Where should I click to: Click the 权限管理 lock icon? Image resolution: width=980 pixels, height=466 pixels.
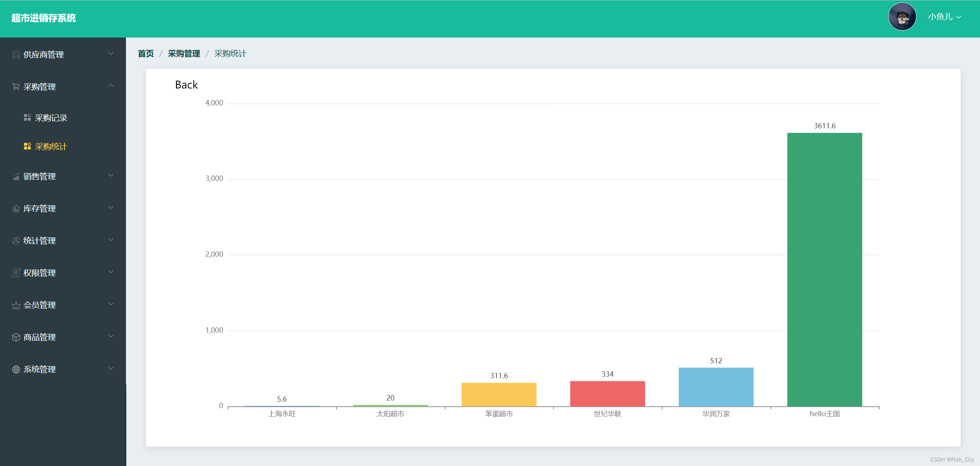(x=16, y=273)
